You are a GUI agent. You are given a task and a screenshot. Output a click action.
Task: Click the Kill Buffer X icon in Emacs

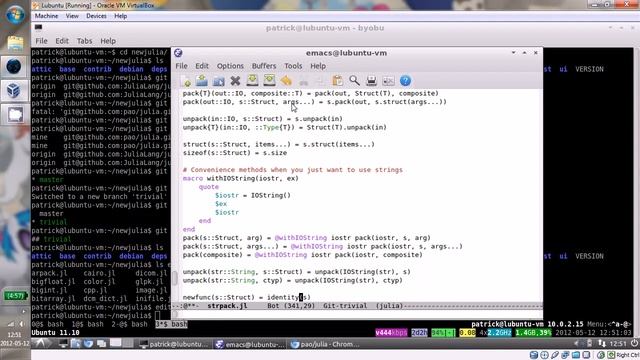pyautogui.click(x=235, y=81)
